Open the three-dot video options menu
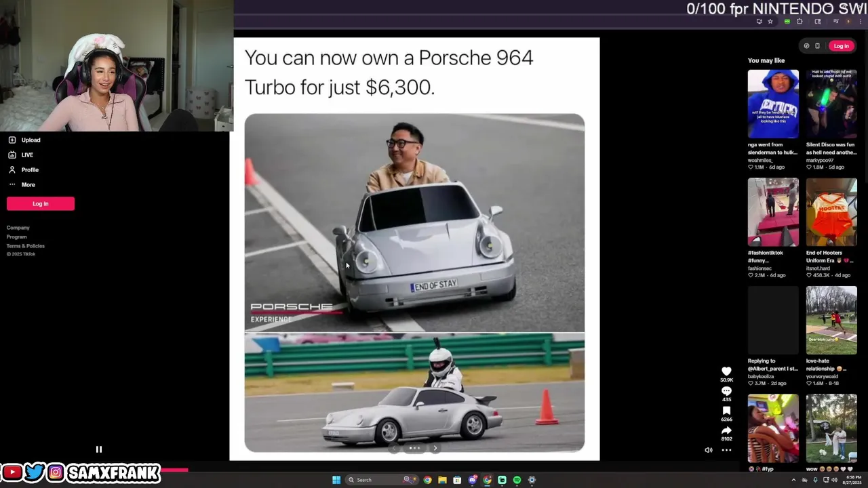The height and width of the screenshot is (488, 868). 726,450
